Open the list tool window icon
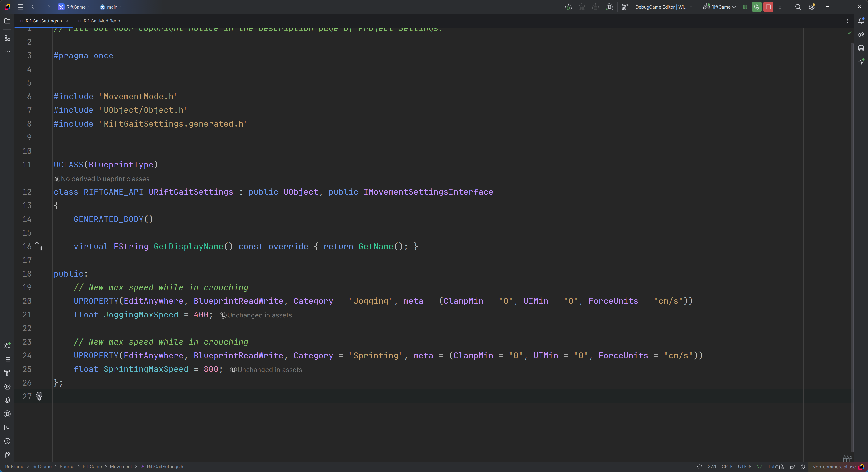Image resolution: width=868 pixels, height=472 pixels. [x=7, y=360]
